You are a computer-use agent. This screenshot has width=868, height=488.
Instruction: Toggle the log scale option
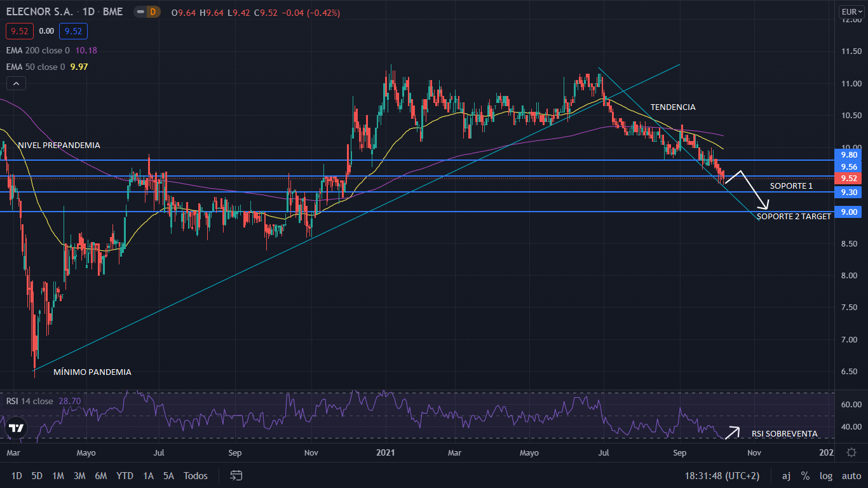tap(825, 476)
